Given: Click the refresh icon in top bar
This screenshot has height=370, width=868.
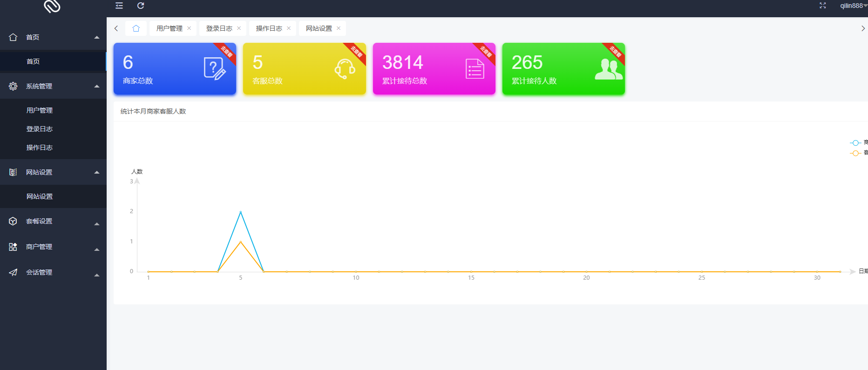Looking at the screenshot, I should pos(141,6).
